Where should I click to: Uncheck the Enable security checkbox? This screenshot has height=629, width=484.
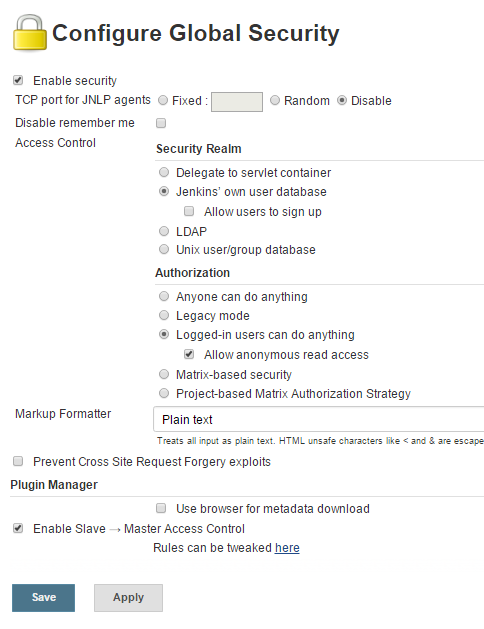point(18,80)
